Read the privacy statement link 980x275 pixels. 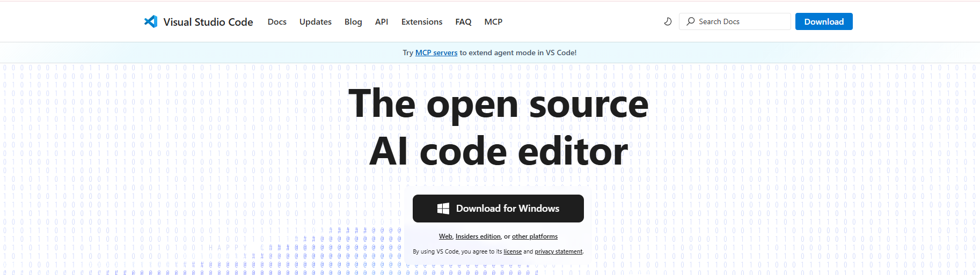point(558,251)
